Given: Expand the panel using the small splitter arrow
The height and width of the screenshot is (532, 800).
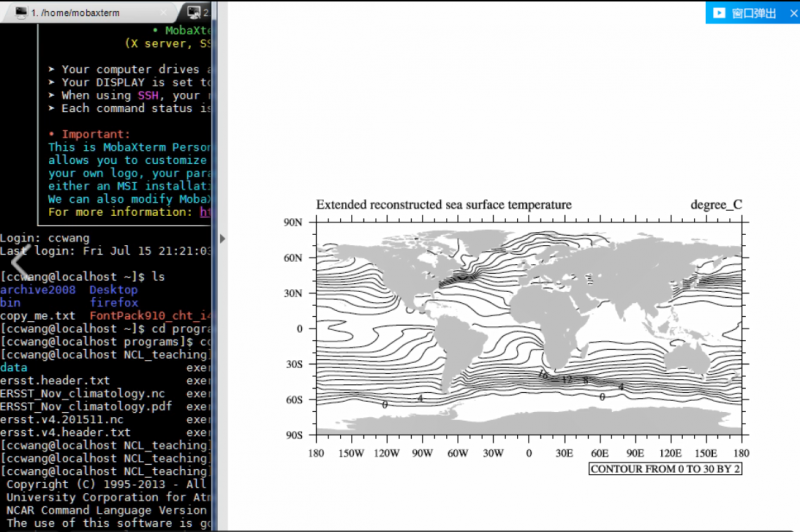Looking at the screenshot, I should click(x=222, y=238).
